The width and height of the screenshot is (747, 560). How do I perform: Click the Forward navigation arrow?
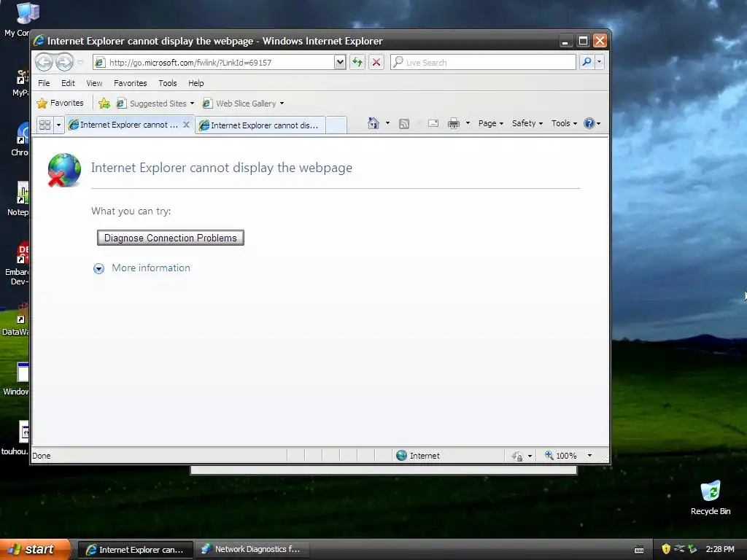64,62
